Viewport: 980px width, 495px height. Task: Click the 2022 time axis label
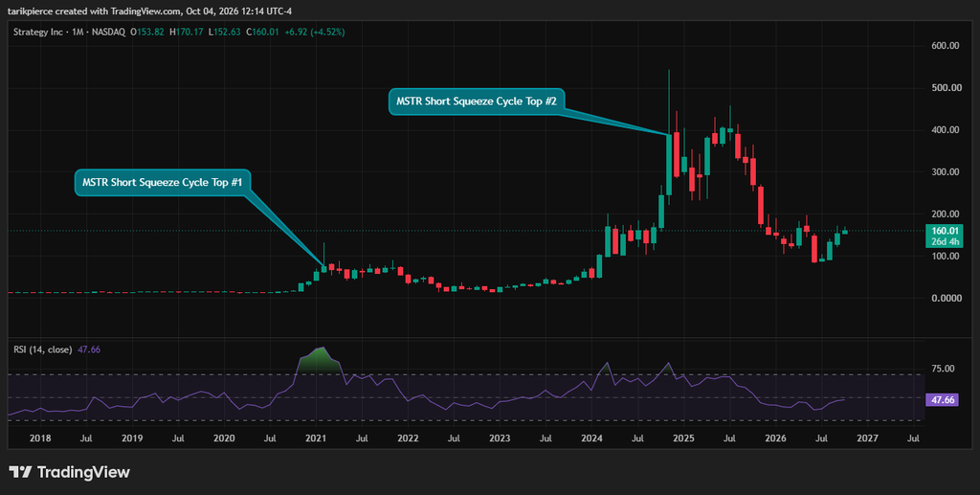[408, 439]
